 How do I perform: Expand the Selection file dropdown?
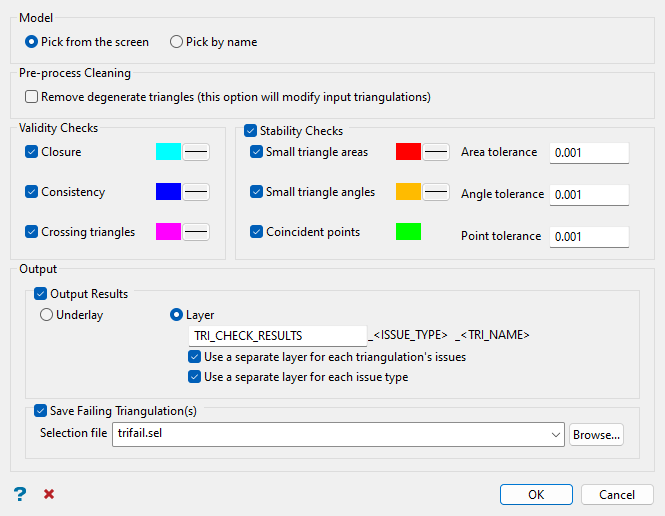click(x=556, y=434)
